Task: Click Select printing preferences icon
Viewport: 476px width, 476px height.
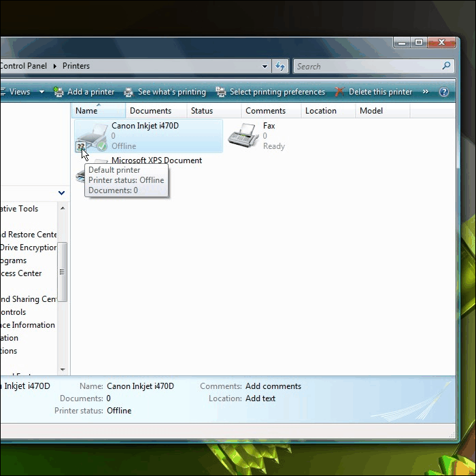Action: click(221, 92)
